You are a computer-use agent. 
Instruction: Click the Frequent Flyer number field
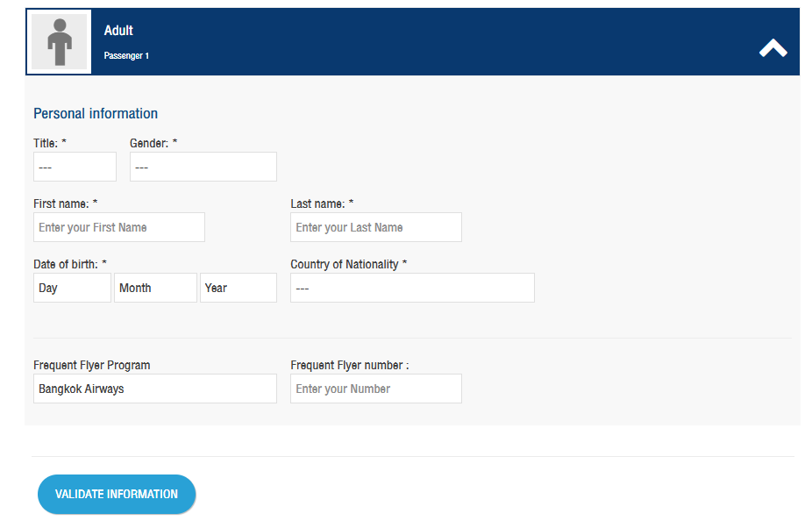(x=376, y=389)
